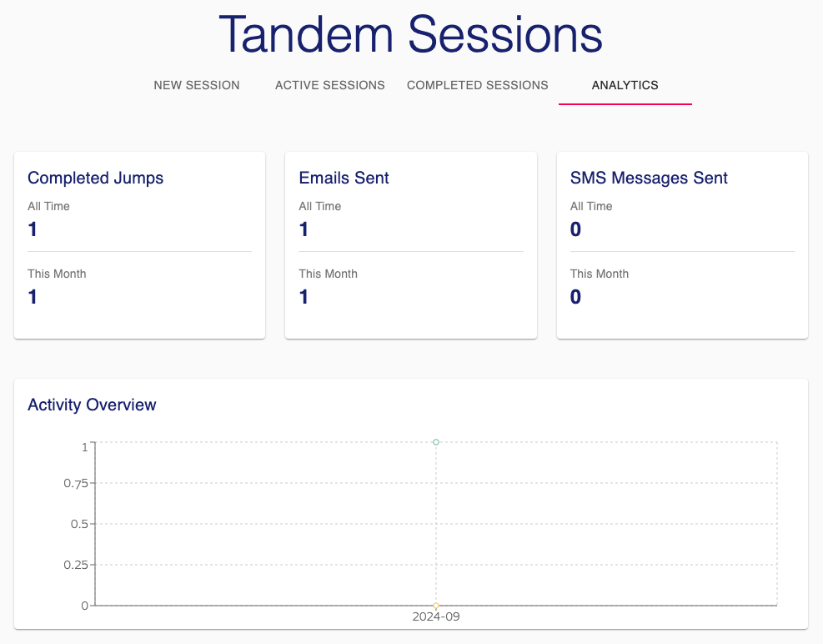Click the SMS Messages All Time value

click(575, 229)
